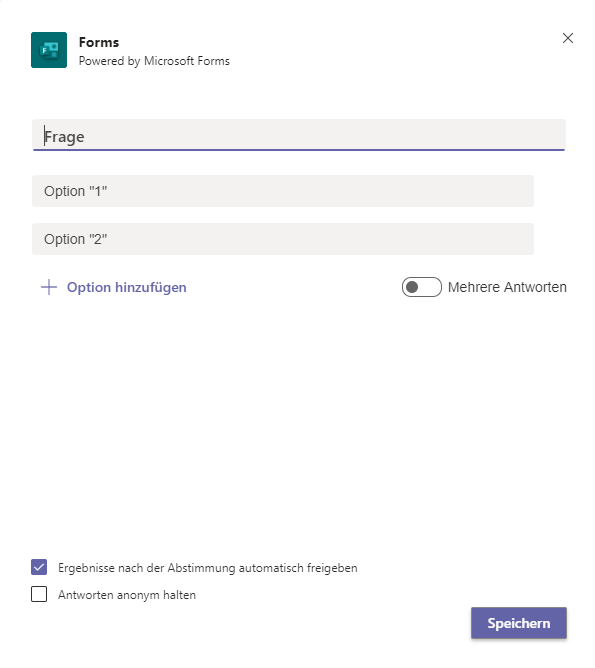Click the Microsoft Forms app icon

pos(49,50)
